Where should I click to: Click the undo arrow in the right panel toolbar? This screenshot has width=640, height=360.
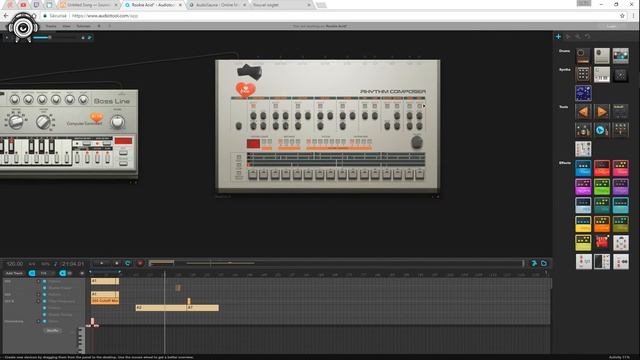(587, 37)
